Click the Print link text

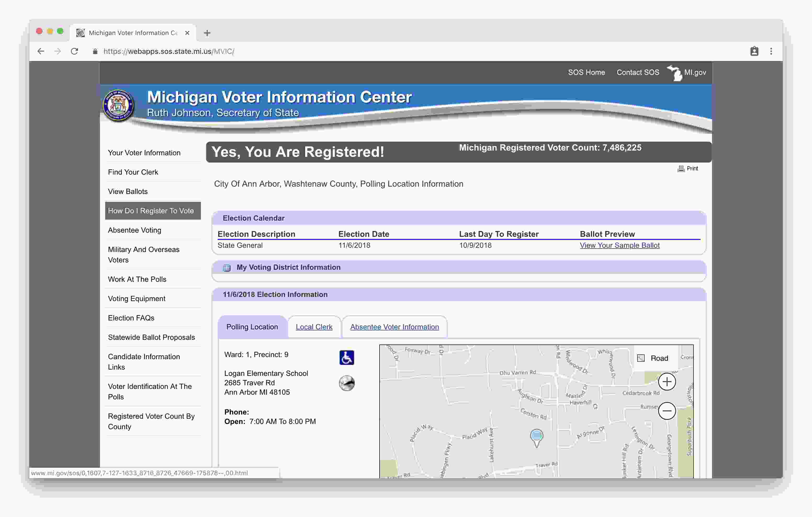(x=692, y=169)
